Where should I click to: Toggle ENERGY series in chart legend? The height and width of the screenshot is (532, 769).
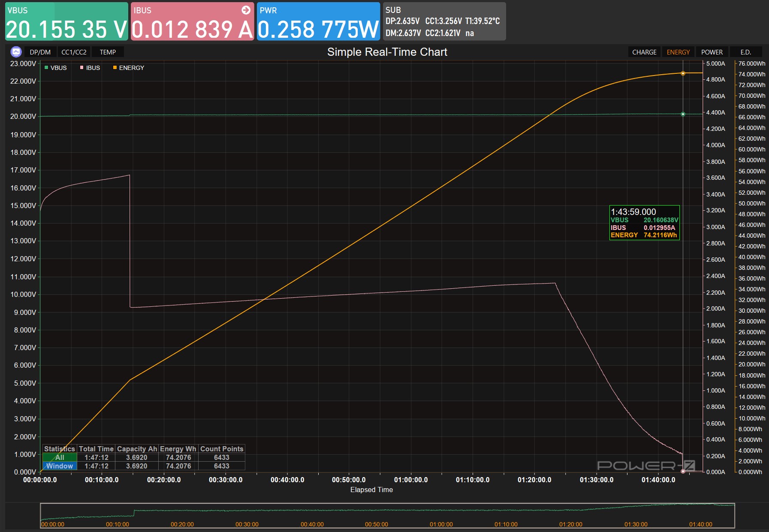pos(129,68)
